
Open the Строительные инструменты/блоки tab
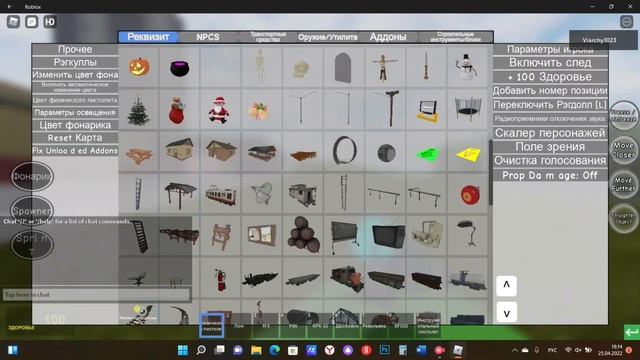coord(456,37)
